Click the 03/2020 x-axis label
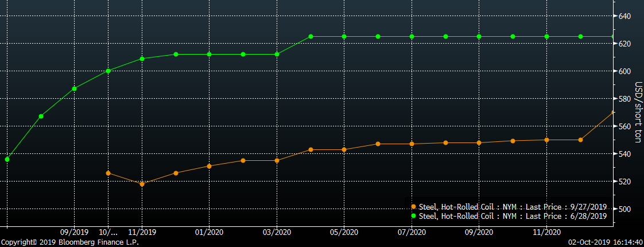Viewport: 644px width, 247px height. pos(277,232)
